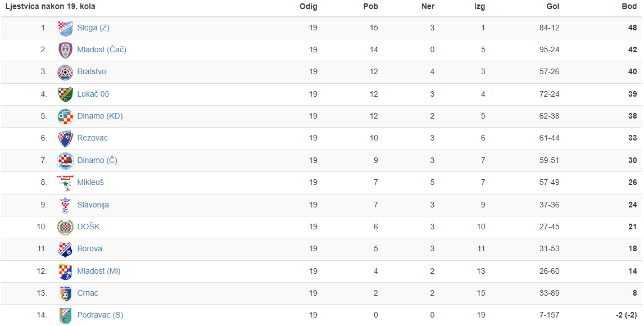The image size is (644, 326).
Task: Click the Rezovac club crest
Action: point(65,138)
